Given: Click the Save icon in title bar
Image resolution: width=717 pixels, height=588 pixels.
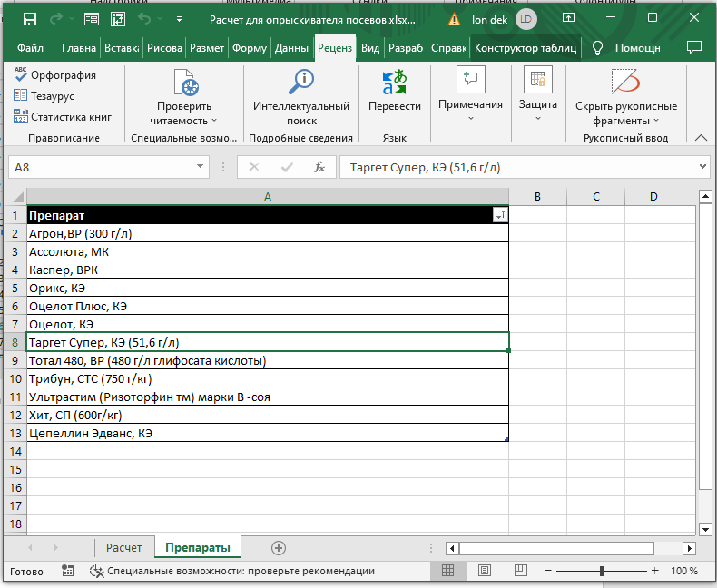Looking at the screenshot, I should click(30, 19).
